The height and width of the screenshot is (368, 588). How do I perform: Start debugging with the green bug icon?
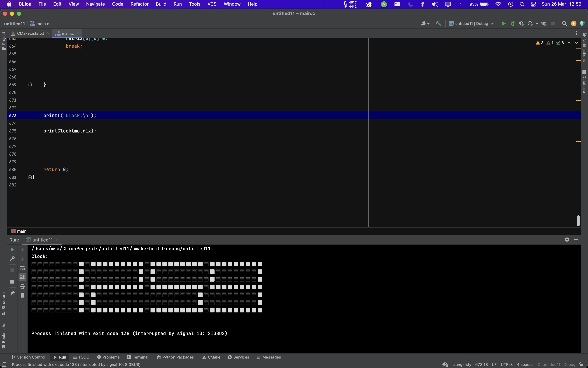[513, 24]
